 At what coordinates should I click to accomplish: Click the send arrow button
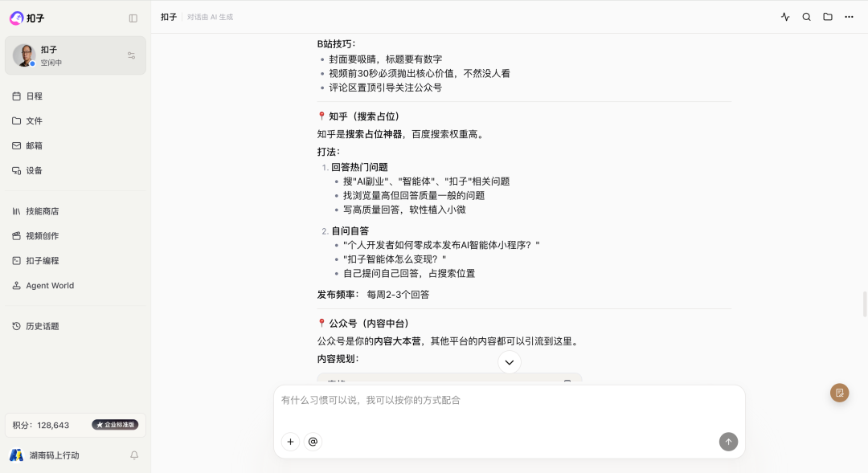point(728,442)
